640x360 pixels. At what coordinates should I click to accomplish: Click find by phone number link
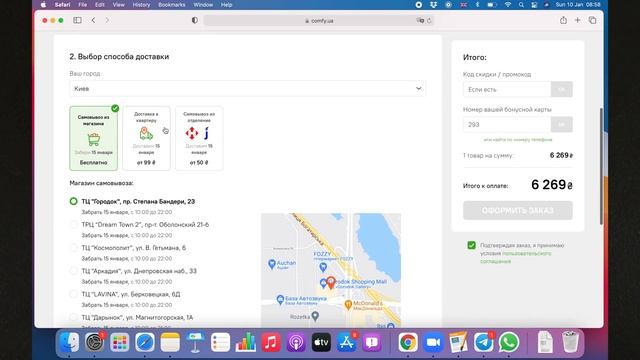[x=518, y=140]
